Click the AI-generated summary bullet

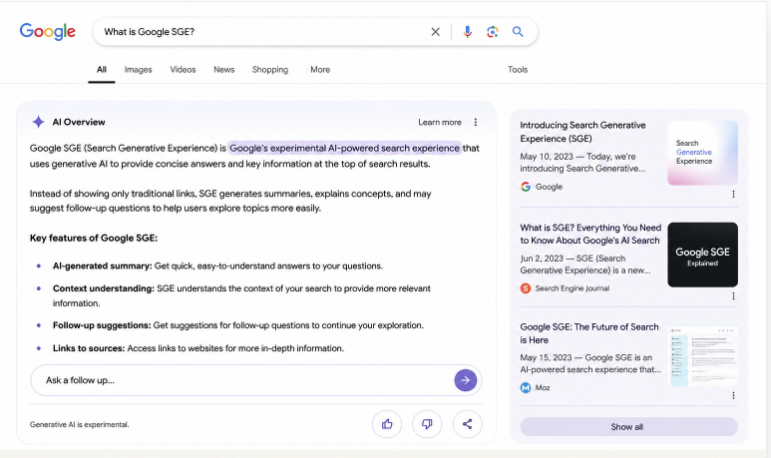217,266
